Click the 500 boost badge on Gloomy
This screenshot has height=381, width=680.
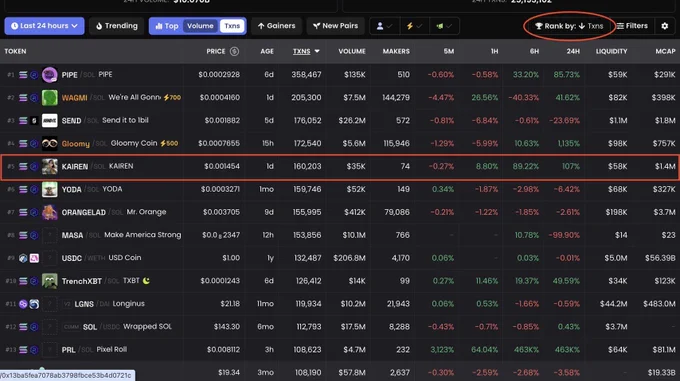click(169, 143)
